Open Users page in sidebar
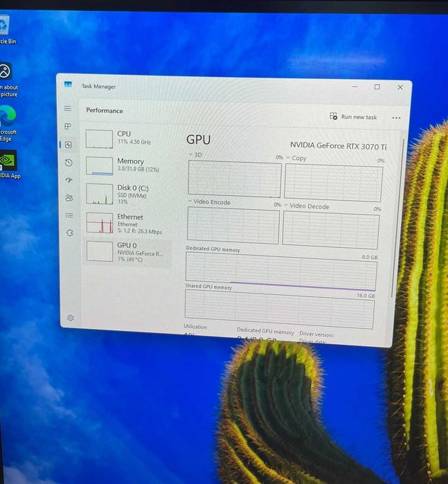Image resolution: width=448 pixels, height=484 pixels. [x=69, y=198]
